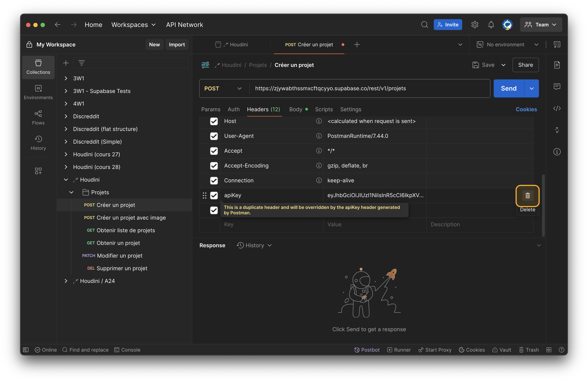
Task: Click the Import button
Action: click(x=177, y=45)
